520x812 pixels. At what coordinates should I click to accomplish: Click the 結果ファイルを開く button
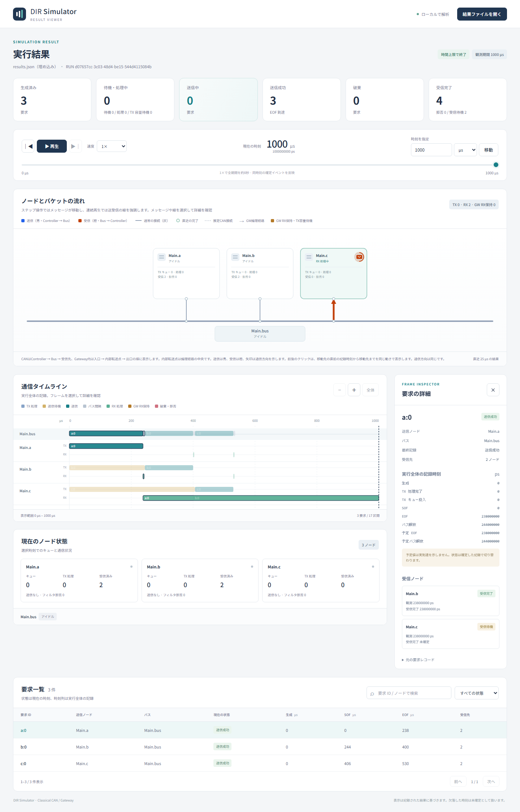(482, 14)
